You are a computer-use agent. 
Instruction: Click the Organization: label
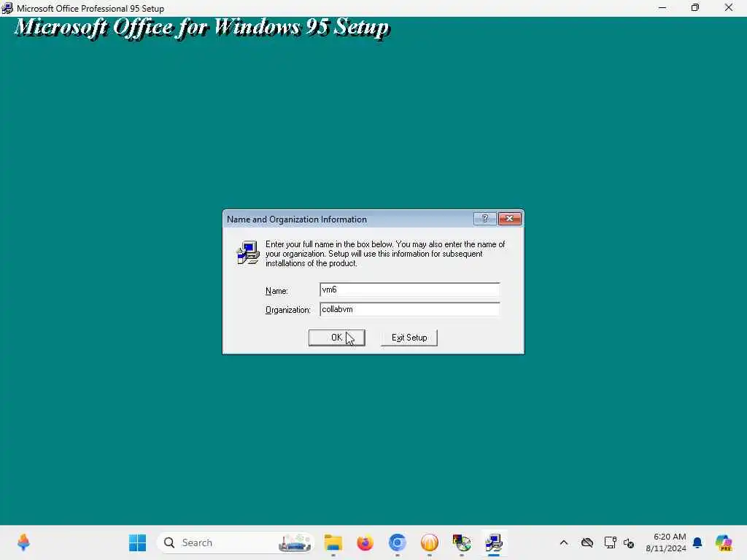[287, 310]
